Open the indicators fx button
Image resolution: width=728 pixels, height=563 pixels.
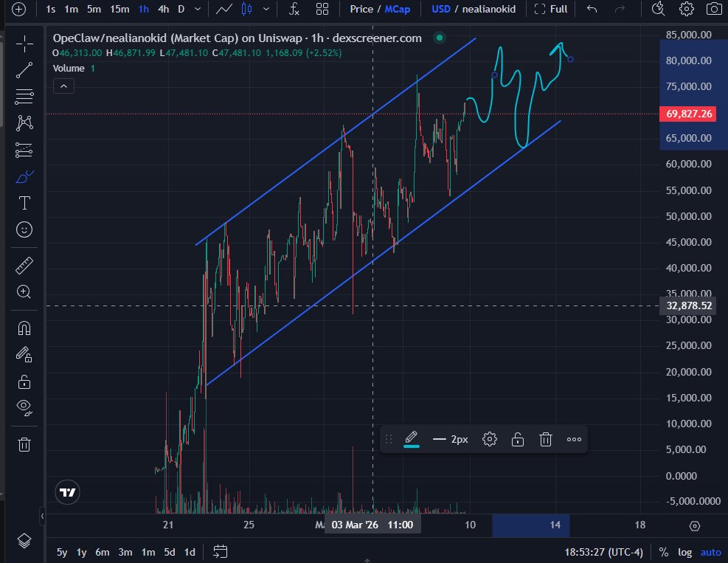click(x=294, y=9)
